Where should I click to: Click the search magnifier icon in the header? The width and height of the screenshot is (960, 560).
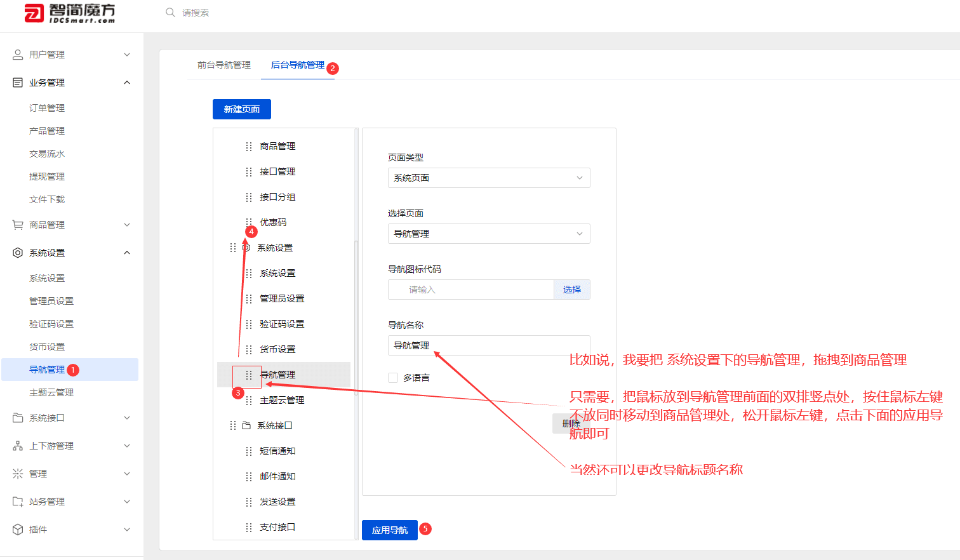170,13
